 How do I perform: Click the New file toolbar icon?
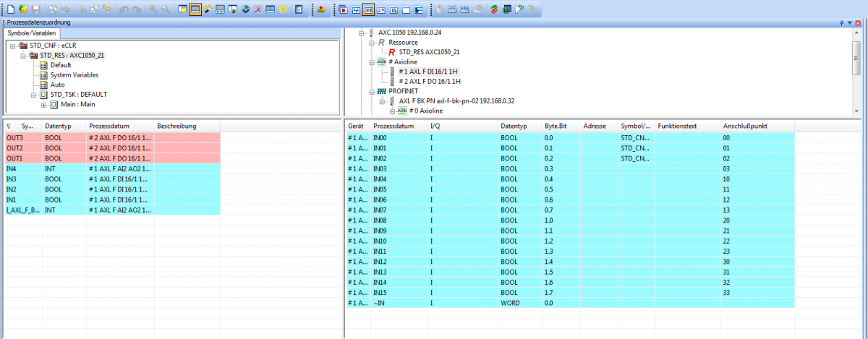(9, 9)
